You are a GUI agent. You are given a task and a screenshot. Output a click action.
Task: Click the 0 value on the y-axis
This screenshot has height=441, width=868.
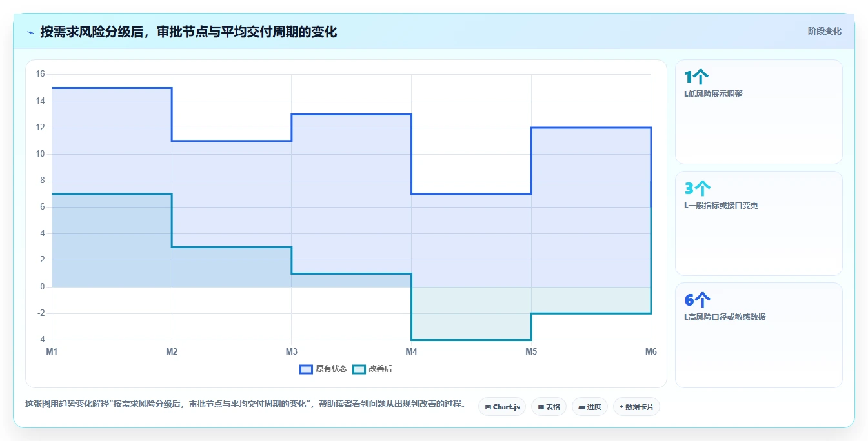pos(42,287)
